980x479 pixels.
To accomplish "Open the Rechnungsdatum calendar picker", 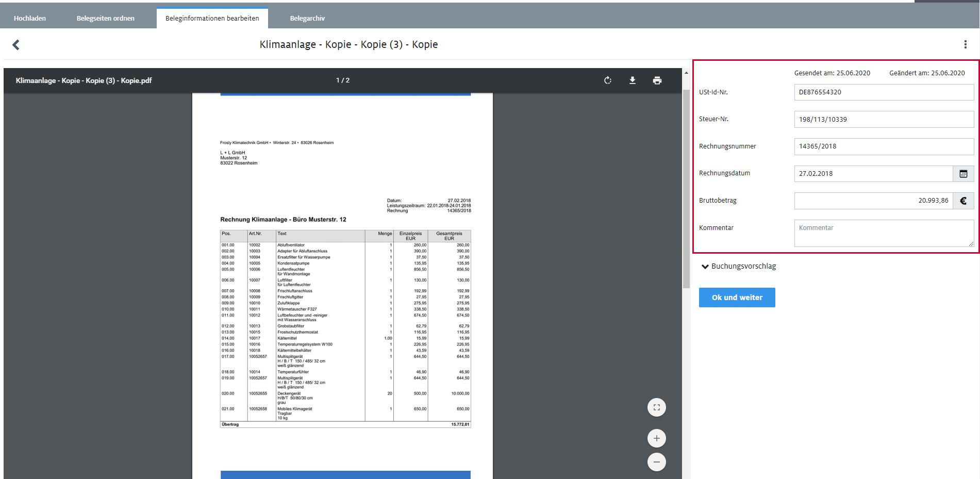I will [963, 174].
